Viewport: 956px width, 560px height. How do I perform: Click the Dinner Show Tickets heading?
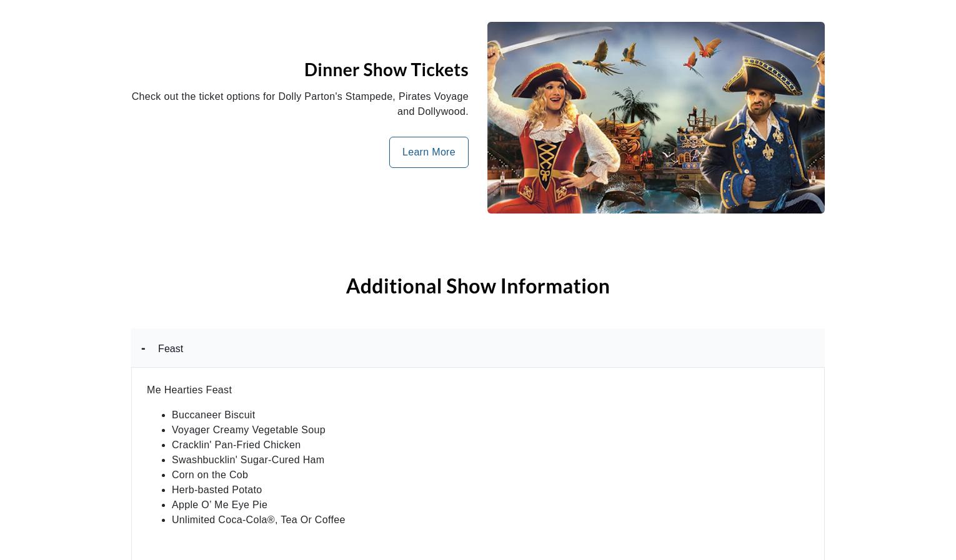[x=386, y=69]
